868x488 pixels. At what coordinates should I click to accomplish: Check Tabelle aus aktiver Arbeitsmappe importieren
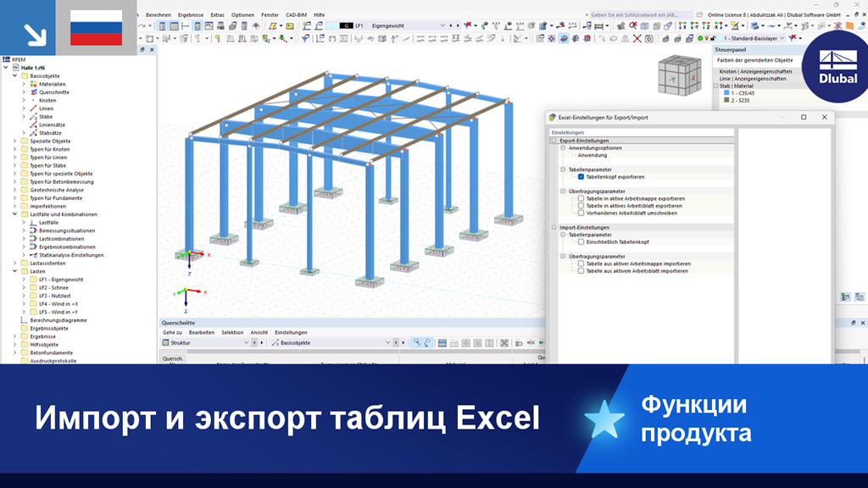pyautogui.click(x=581, y=264)
